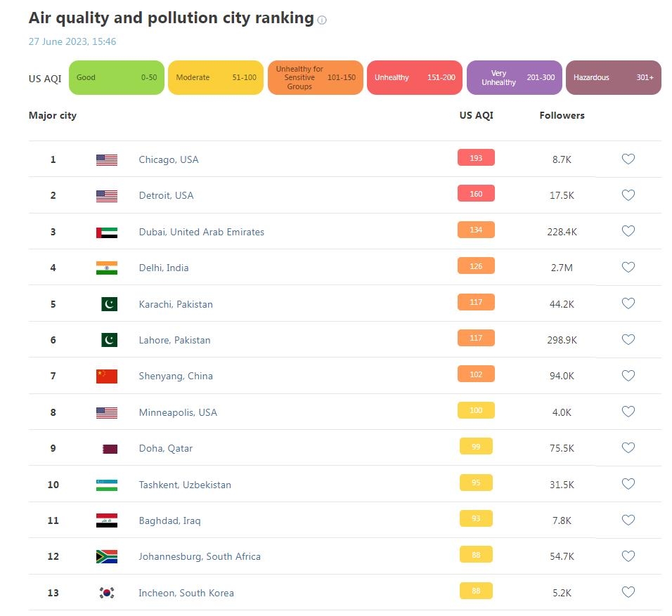Click the 99 AQI badge for Doha

click(476, 446)
